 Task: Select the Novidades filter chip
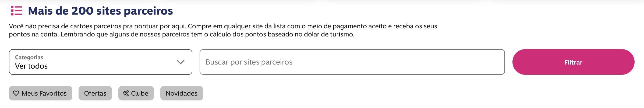click(182, 93)
